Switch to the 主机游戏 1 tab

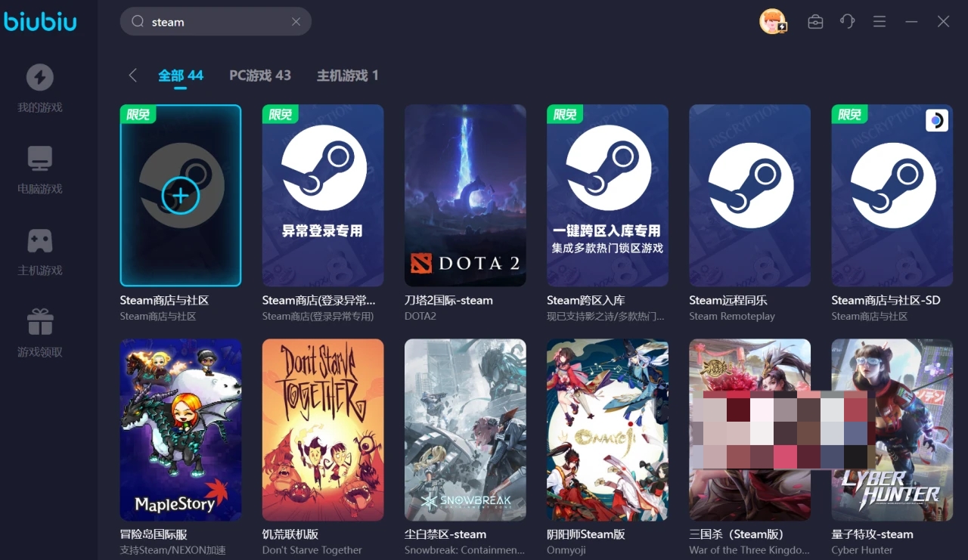(347, 76)
